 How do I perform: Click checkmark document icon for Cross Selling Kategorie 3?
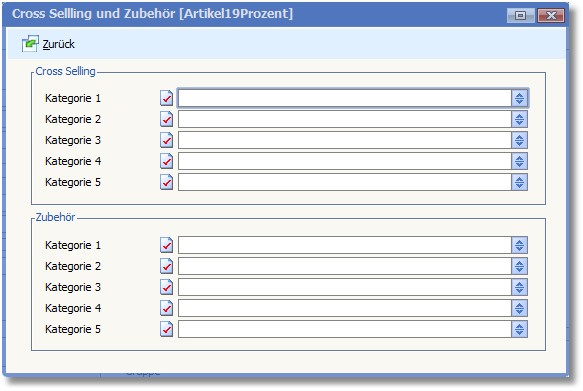click(x=167, y=140)
